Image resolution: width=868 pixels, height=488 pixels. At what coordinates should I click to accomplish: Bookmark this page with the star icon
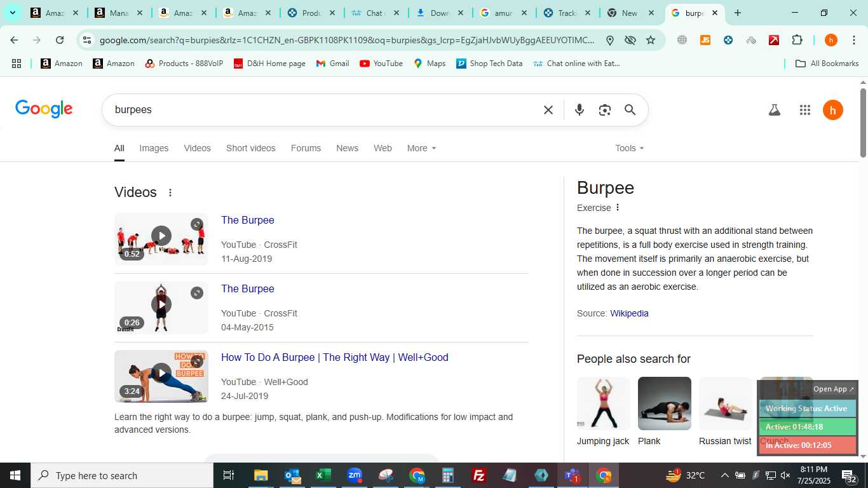[x=650, y=40]
